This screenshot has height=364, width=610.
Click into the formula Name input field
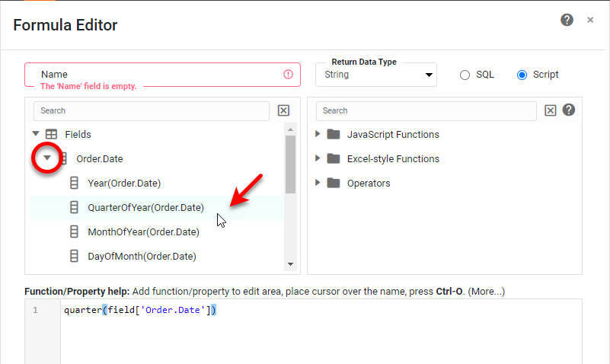coord(152,75)
